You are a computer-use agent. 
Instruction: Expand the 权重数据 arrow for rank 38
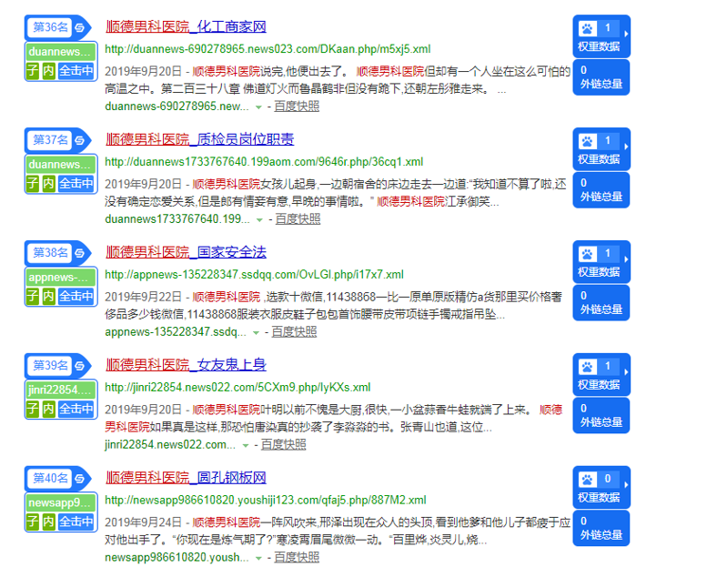coord(626,259)
